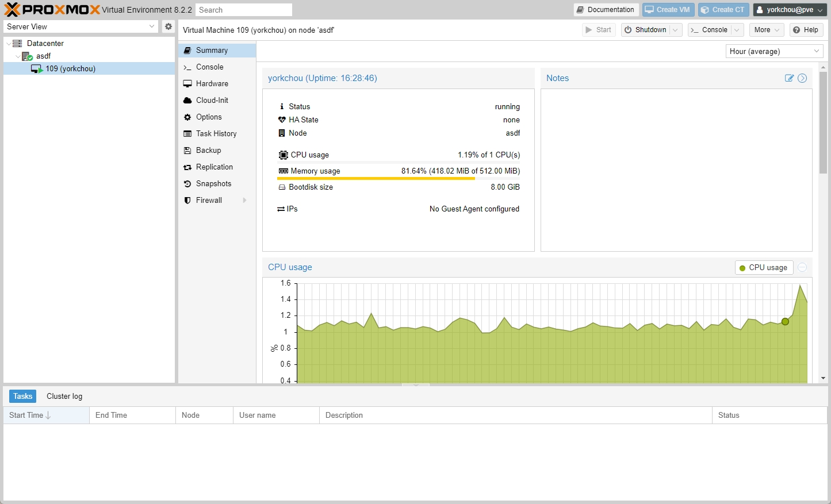The image size is (831, 504).
Task: Collapse the Notes panel arrow icon
Action: coord(802,78)
